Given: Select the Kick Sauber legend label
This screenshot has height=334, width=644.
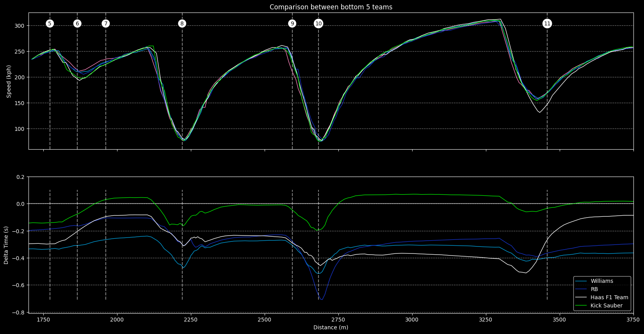Looking at the screenshot, I should coord(607,306).
